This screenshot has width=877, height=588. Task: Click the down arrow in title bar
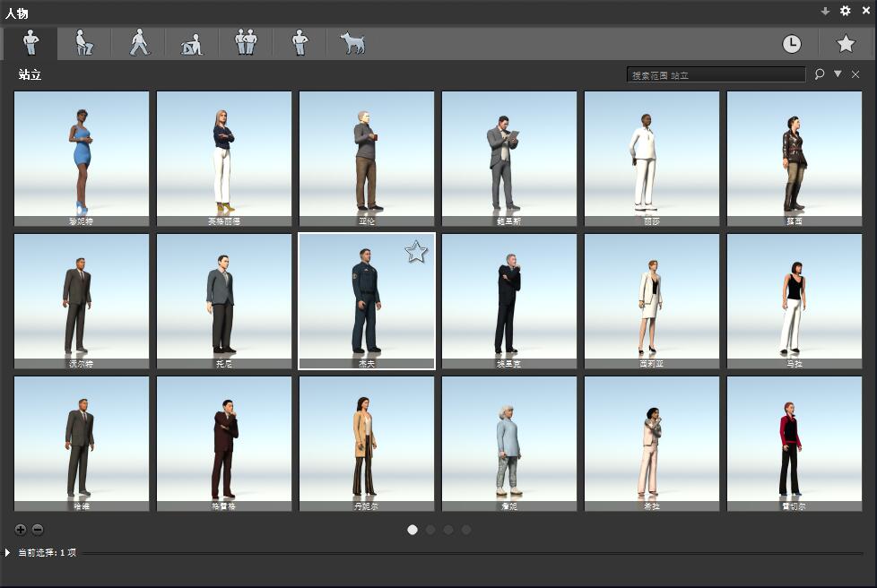825,11
